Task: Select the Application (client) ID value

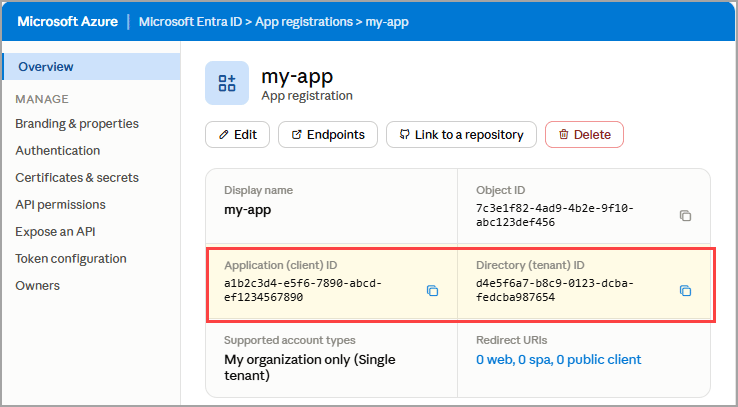Action: [x=303, y=290]
